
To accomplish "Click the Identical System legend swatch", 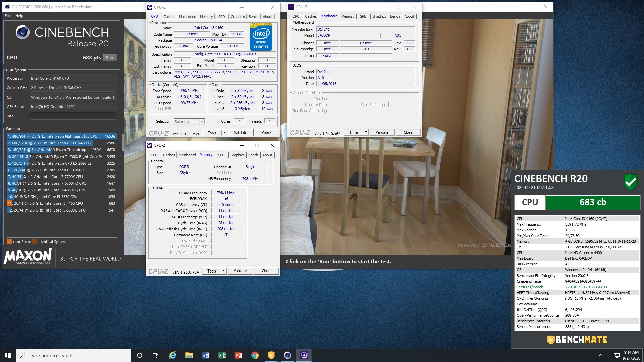I will point(35,242).
